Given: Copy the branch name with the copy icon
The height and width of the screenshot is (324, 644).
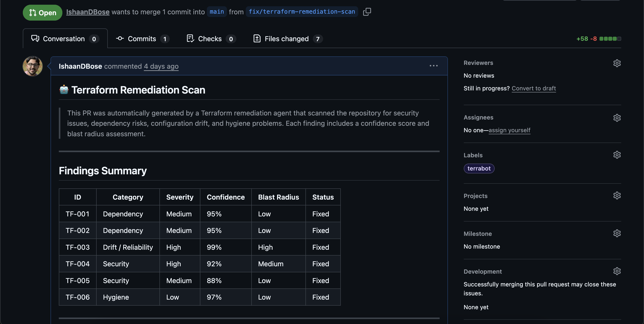Looking at the screenshot, I should 367,11.
